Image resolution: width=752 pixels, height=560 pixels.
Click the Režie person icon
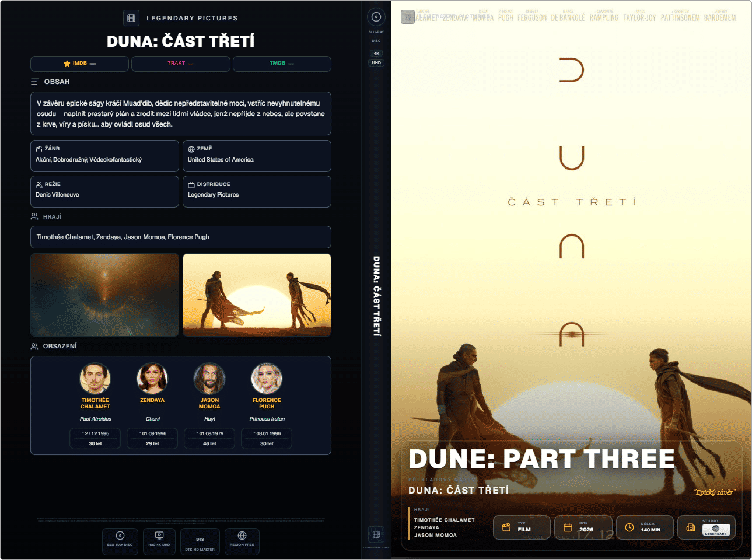(x=39, y=185)
